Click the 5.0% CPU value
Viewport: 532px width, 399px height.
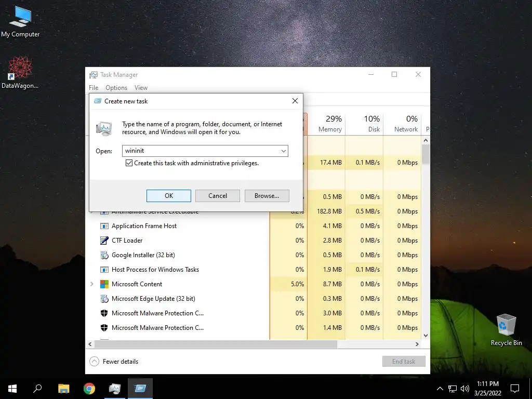click(x=298, y=284)
